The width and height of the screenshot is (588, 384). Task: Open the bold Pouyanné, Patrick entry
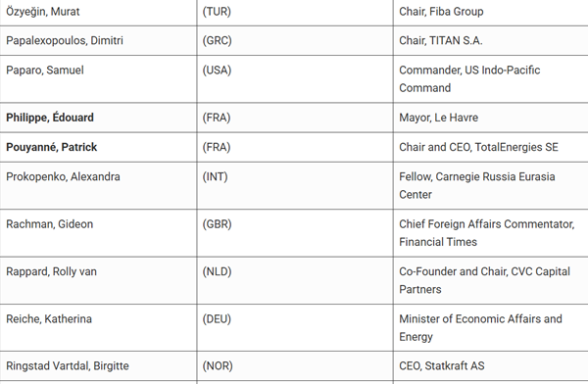[51, 147]
